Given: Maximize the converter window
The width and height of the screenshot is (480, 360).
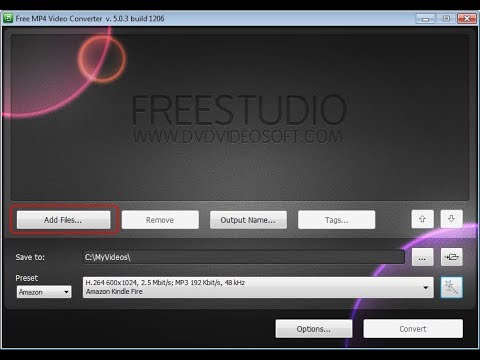Looking at the screenshot, I should click(446, 19).
